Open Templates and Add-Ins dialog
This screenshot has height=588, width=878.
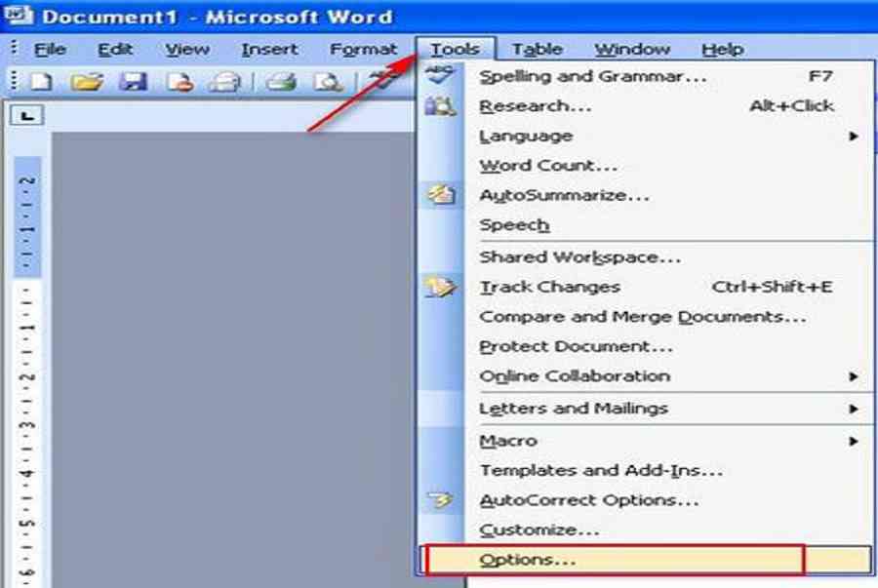click(x=646, y=471)
